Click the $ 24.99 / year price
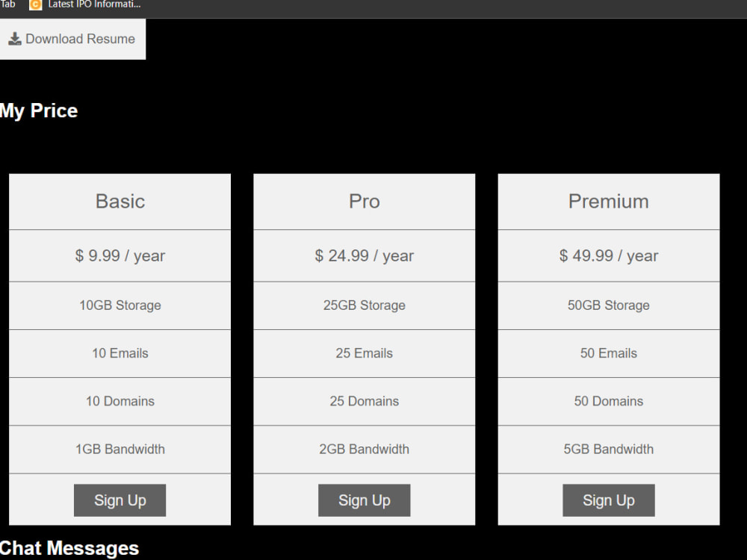 pos(365,255)
